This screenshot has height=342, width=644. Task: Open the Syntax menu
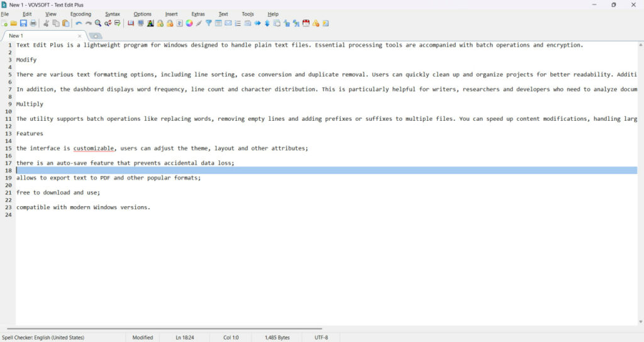pyautogui.click(x=113, y=14)
